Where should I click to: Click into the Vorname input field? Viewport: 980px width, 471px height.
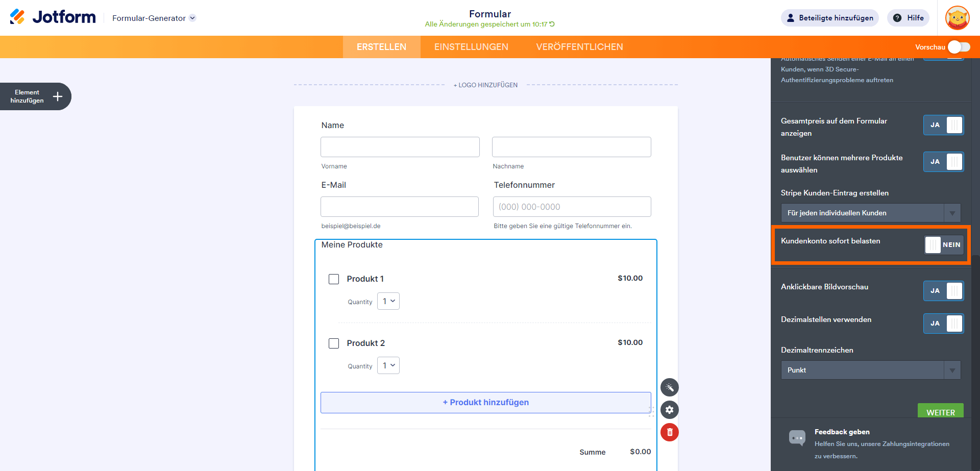(400, 147)
